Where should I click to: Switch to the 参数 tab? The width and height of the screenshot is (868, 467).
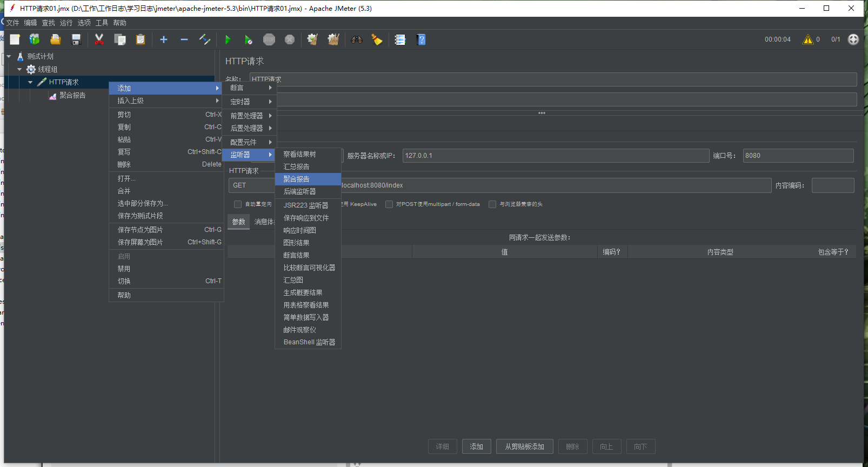point(238,222)
